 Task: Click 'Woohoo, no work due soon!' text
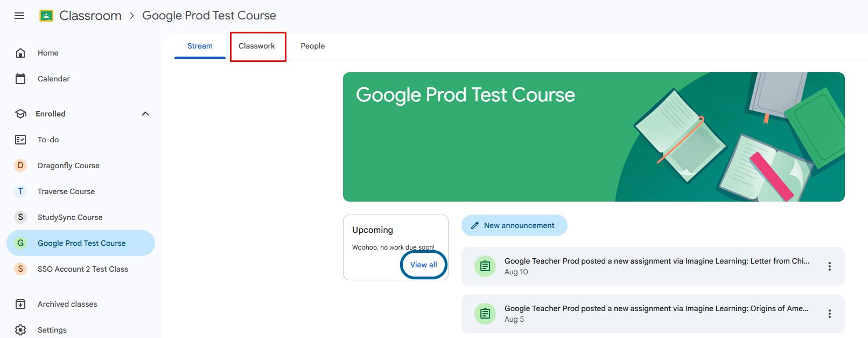pos(393,247)
